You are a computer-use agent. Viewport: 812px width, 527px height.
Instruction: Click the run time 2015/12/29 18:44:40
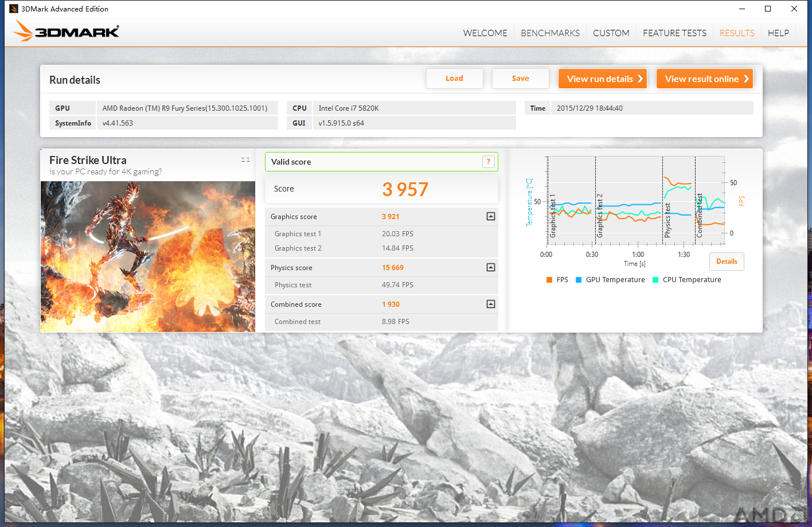pyautogui.click(x=590, y=108)
